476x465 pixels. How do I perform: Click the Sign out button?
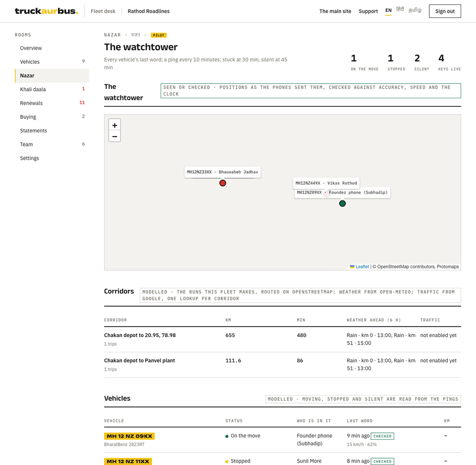[x=445, y=11]
